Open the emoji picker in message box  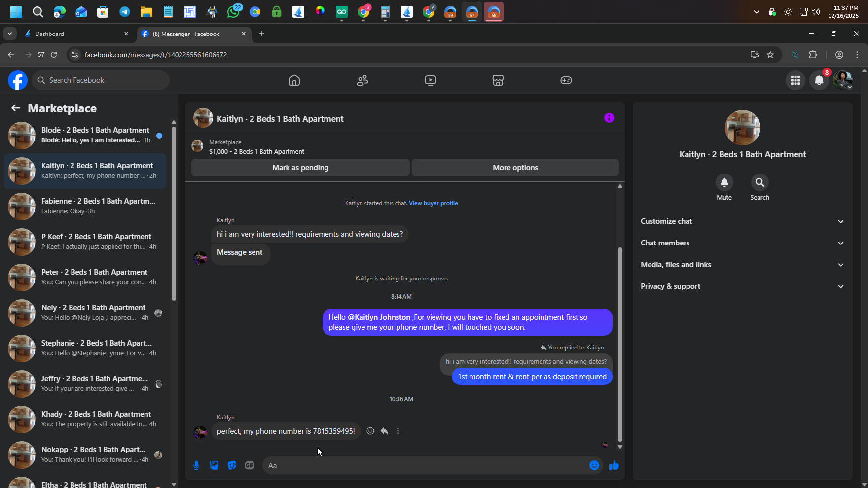click(594, 465)
